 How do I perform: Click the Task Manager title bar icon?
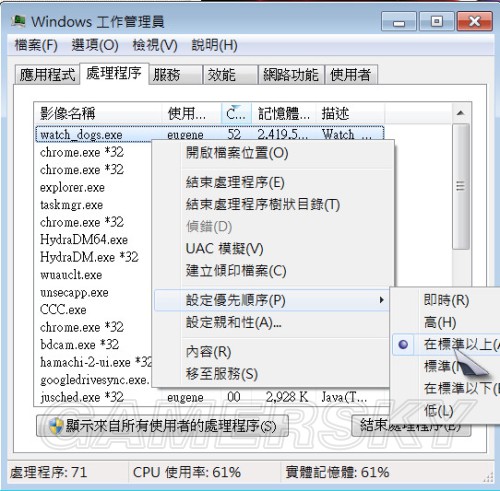19,21
